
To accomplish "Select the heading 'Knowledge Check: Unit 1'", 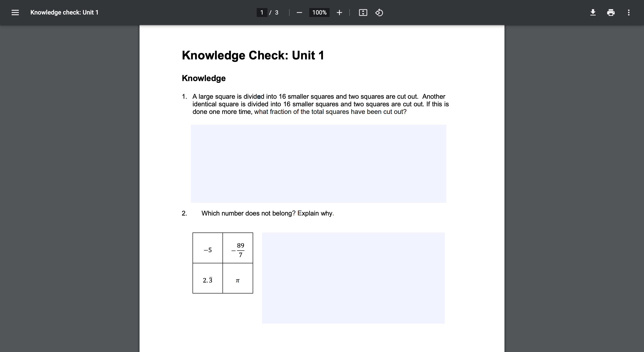I will tap(253, 55).
